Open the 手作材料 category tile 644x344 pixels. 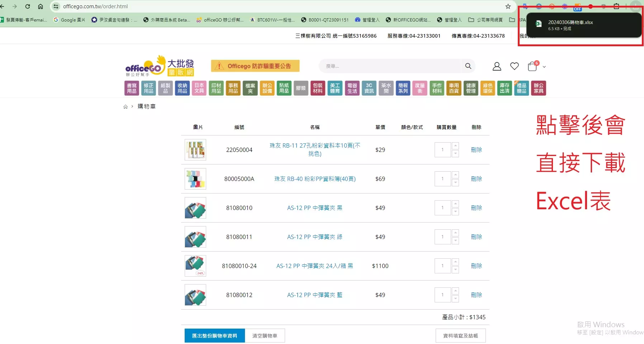[x=437, y=88]
